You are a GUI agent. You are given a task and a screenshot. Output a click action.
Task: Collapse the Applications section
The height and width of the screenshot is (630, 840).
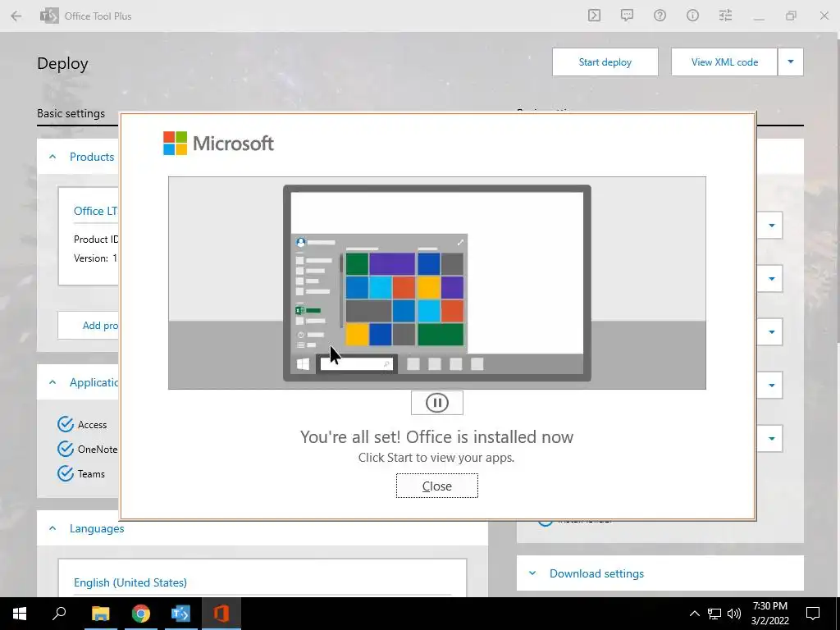[52, 382]
